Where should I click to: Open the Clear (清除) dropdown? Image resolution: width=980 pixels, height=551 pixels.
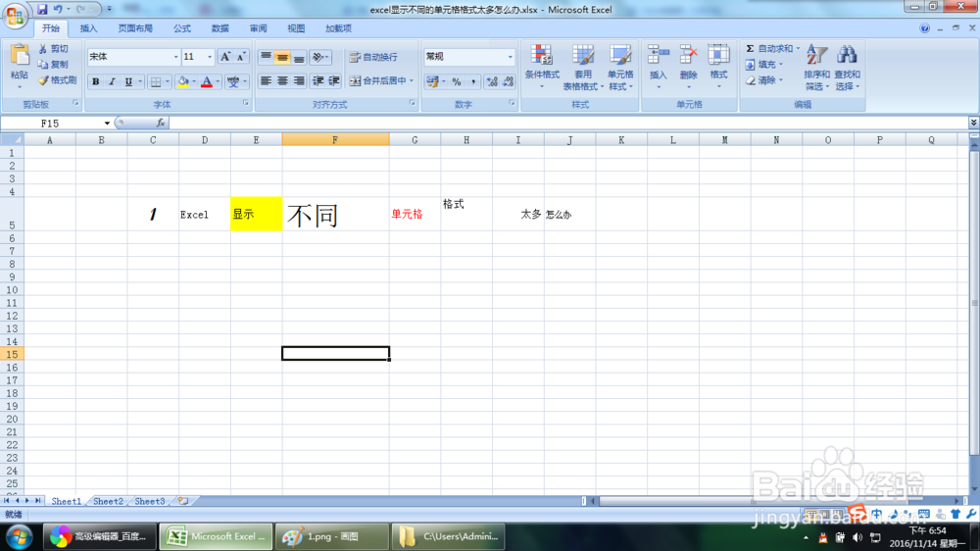(x=763, y=80)
